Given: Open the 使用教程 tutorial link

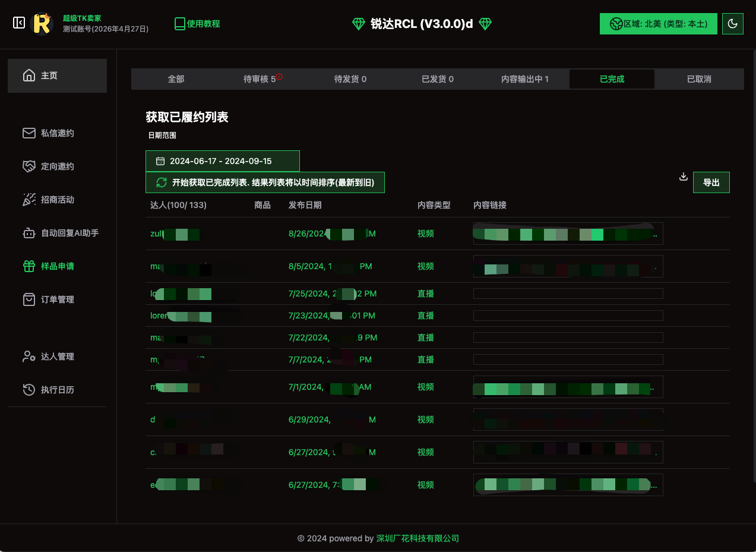Looking at the screenshot, I should coord(197,24).
